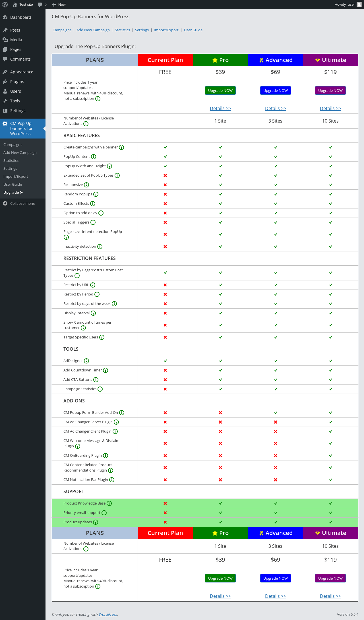
Task: Click info icon for Option to add delay
Action: coord(101,213)
